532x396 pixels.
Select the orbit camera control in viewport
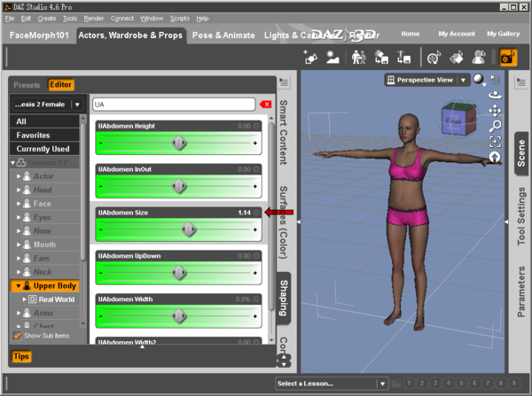(495, 96)
